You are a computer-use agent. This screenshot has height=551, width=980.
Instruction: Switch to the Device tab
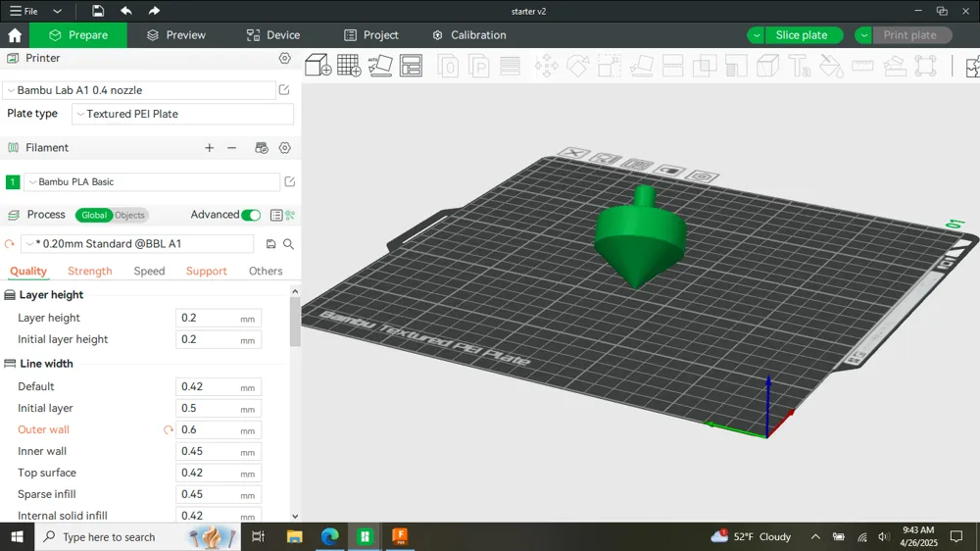coord(273,35)
